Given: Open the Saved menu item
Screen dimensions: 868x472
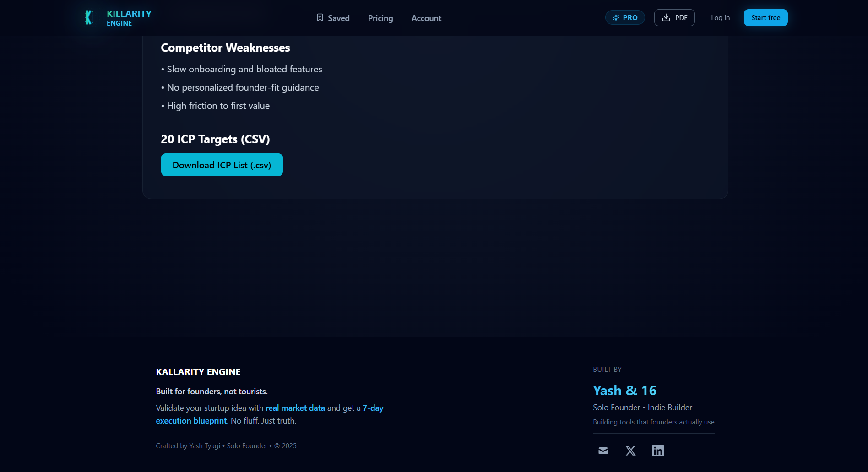Looking at the screenshot, I should 333,18.
